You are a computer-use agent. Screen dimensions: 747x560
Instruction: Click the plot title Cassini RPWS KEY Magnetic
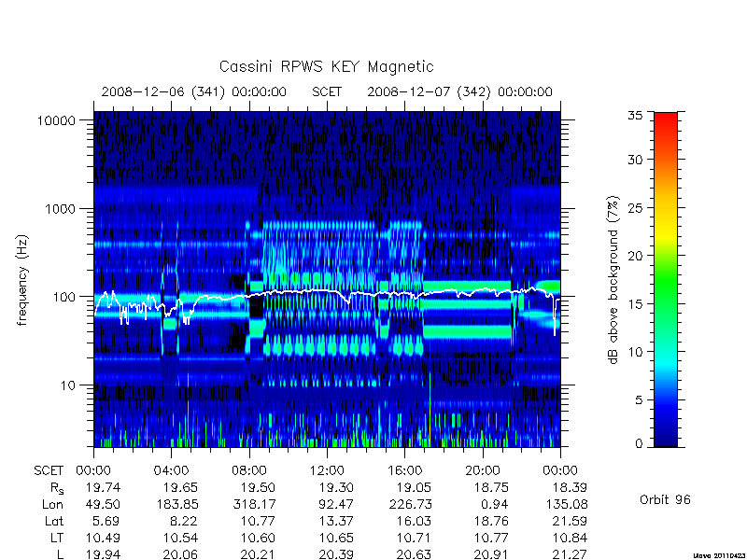tap(326, 66)
